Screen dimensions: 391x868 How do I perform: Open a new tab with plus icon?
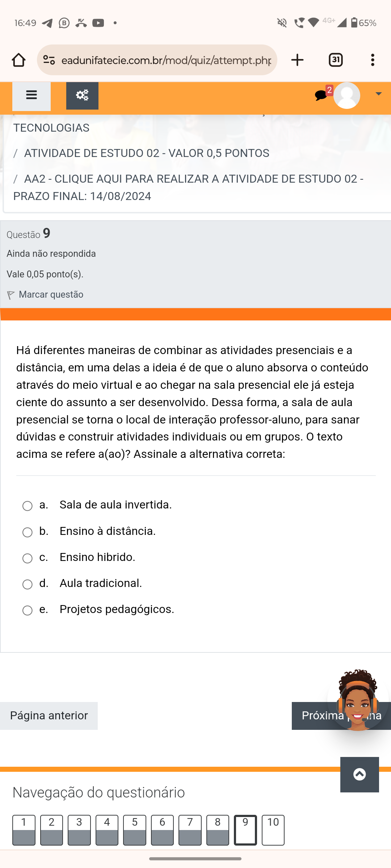tap(297, 60)
